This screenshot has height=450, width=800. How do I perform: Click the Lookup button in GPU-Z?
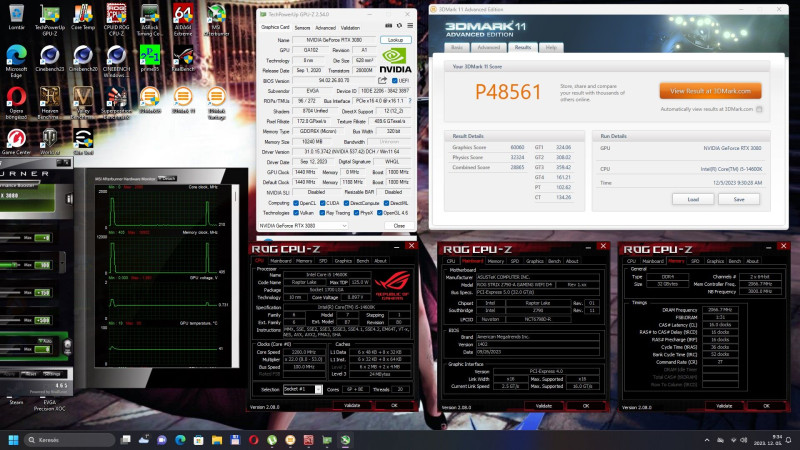(x=395, y=40)
